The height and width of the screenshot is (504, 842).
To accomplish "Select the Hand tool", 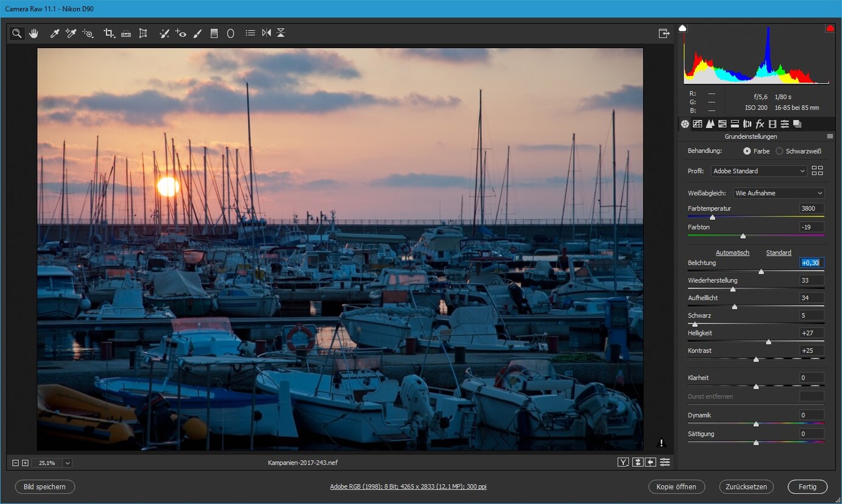I will click(34, 33).
